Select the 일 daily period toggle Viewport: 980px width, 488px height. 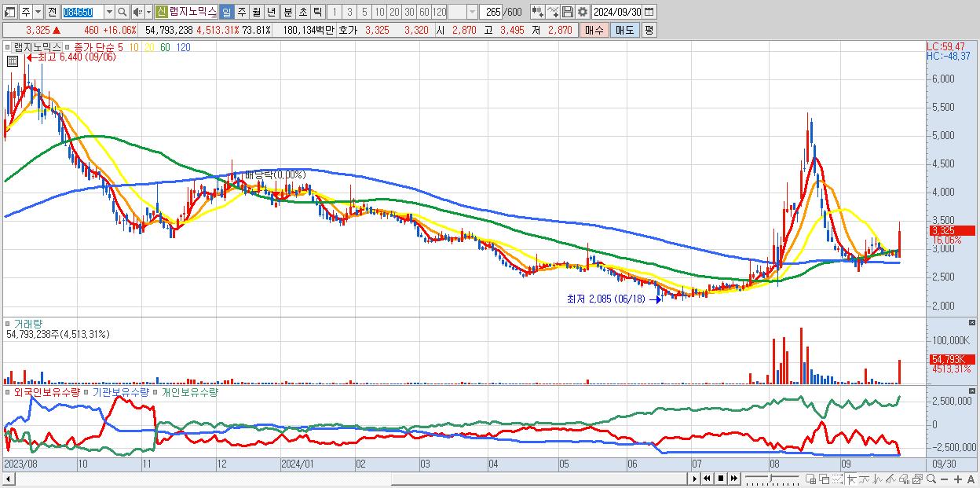click(226, 12)
